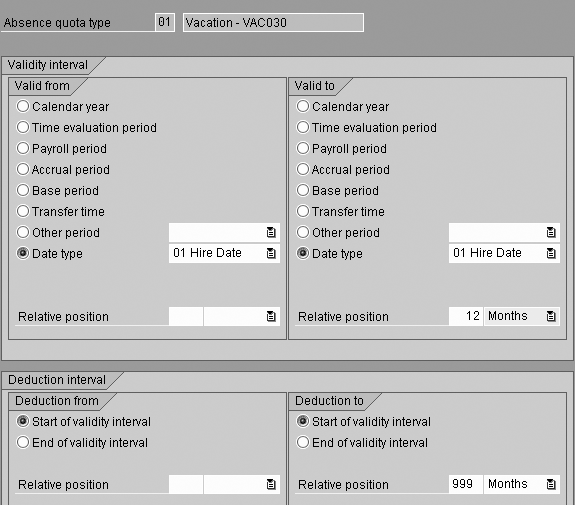Open value list icon for Valid from Date type
575x505 pixels.
(x=271, y=253)
